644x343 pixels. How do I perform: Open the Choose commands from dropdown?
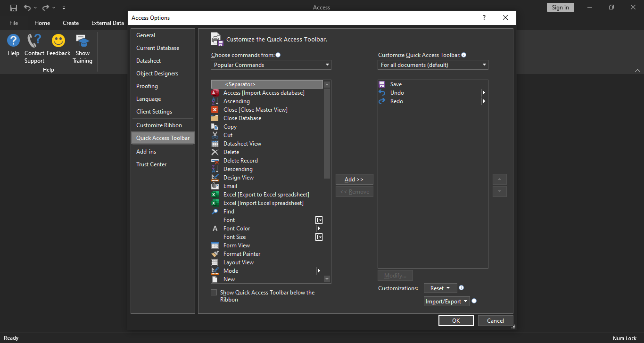point(271,65)
